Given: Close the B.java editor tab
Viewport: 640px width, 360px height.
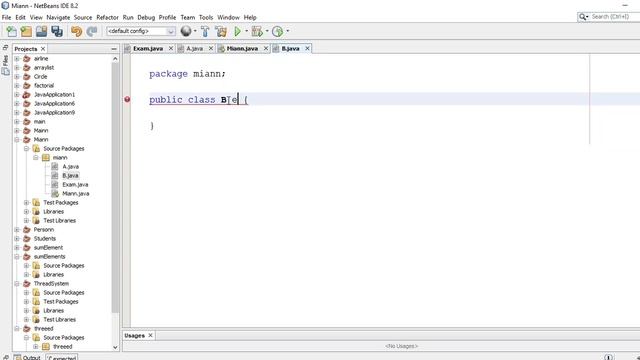Looking at the screenshot, I should [307, 48].
